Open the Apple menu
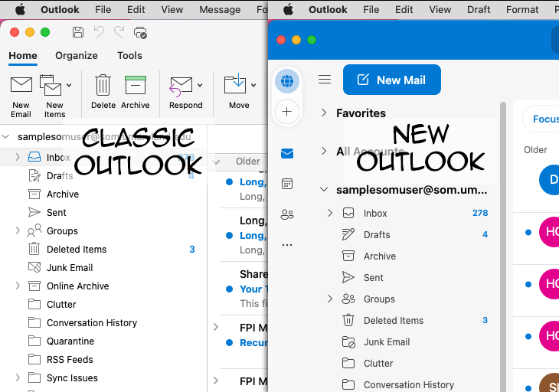Screen dimensions: 559x392 tap(20, 10)
